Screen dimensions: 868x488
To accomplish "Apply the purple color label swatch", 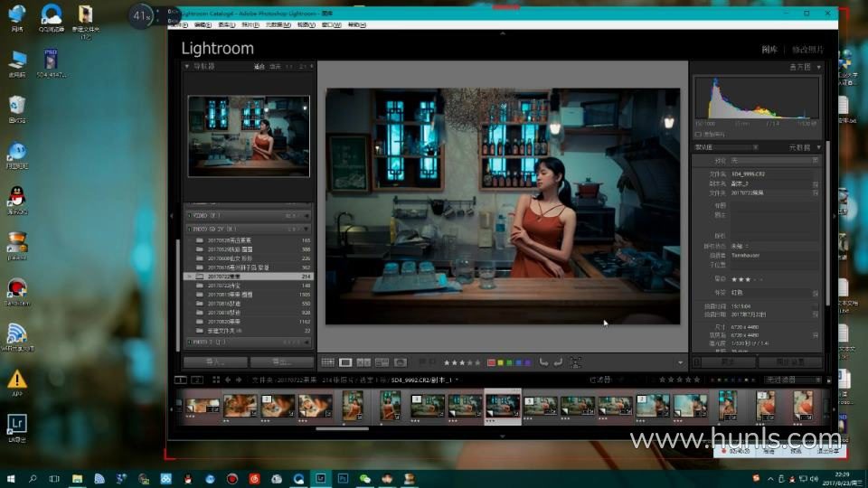I will [x=527, y=363].
